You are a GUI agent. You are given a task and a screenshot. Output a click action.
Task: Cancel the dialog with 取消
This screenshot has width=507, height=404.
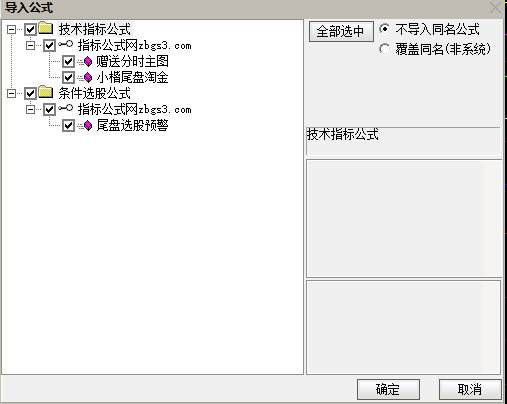[470, 389]
